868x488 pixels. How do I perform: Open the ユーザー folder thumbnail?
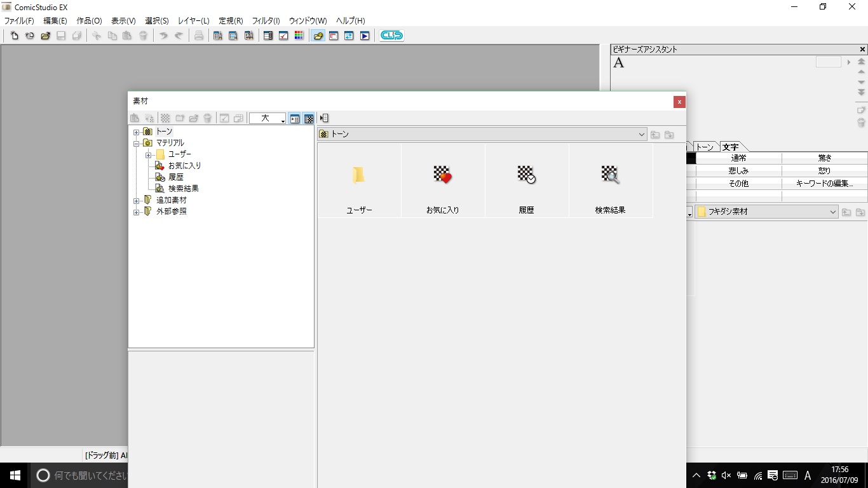[359, 181]
